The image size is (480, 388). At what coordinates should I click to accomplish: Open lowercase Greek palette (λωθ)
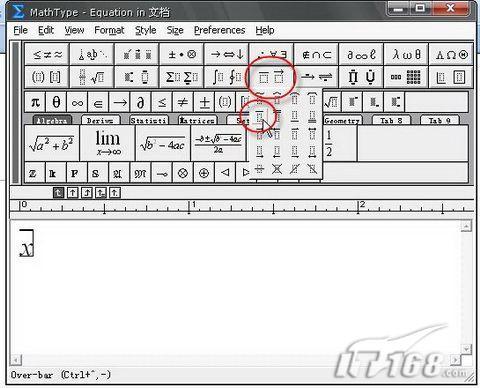point(406,54)
